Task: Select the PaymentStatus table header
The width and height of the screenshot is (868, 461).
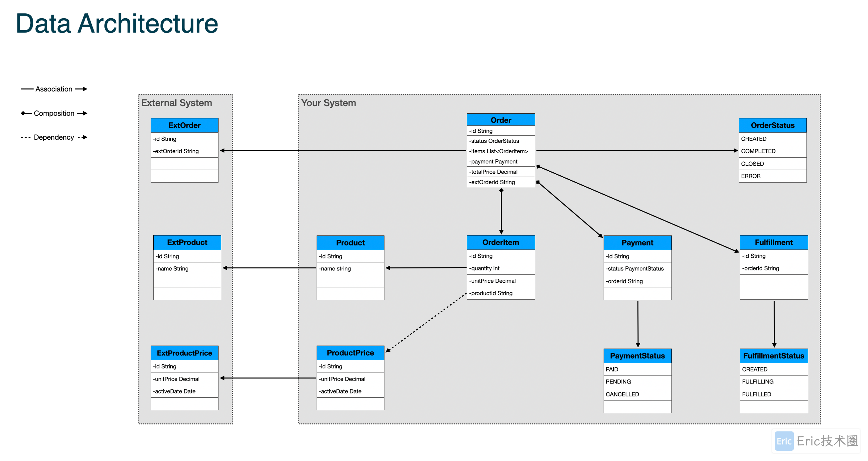Action: pos(638,356)
